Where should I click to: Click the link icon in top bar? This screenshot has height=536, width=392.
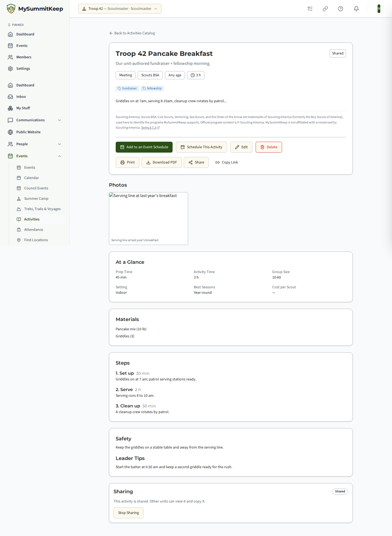pos(325,9)
